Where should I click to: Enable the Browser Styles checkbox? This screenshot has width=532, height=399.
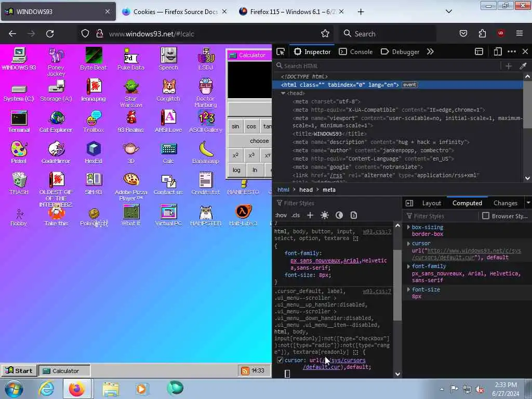pyautogui.click(x=486, y=216)
